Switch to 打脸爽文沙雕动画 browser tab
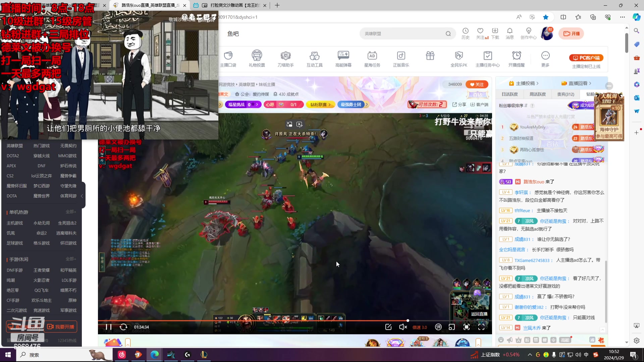This screenshot has width=644, height=362. pyautogui.click(x=231, y=5)
